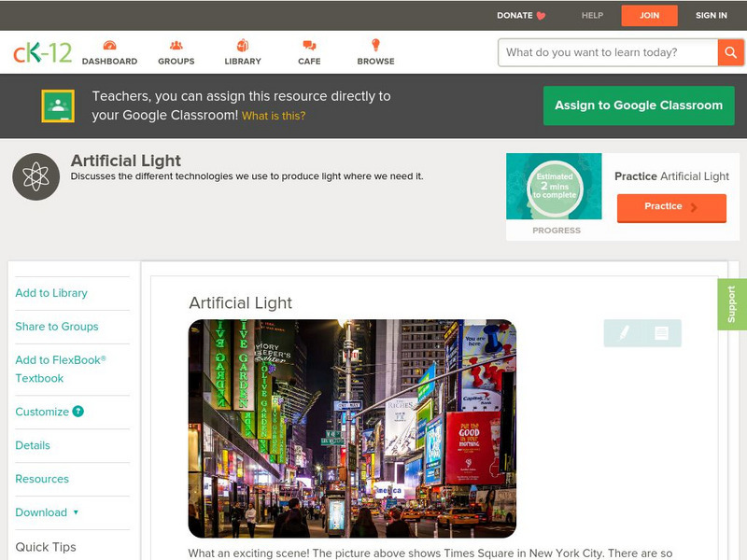
Task: Click the 'What do you want to learn today?' search field
Action: pyautogui.click(x=608, y=52)
